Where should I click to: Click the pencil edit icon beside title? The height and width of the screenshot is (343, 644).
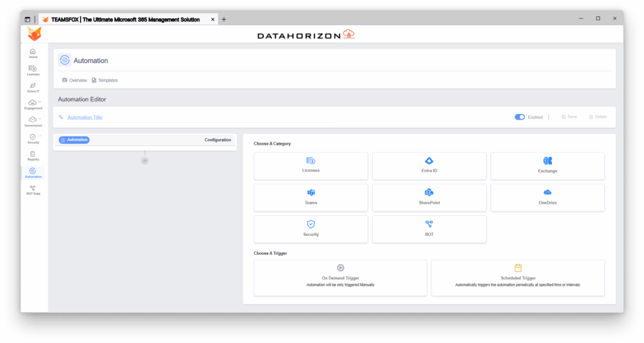click(61, 117)
